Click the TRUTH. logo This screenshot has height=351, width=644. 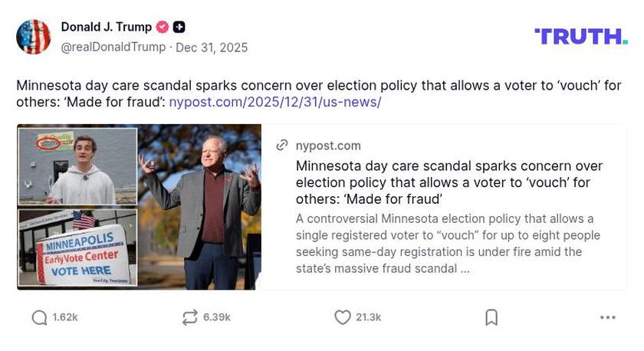(x=580, y=36)
